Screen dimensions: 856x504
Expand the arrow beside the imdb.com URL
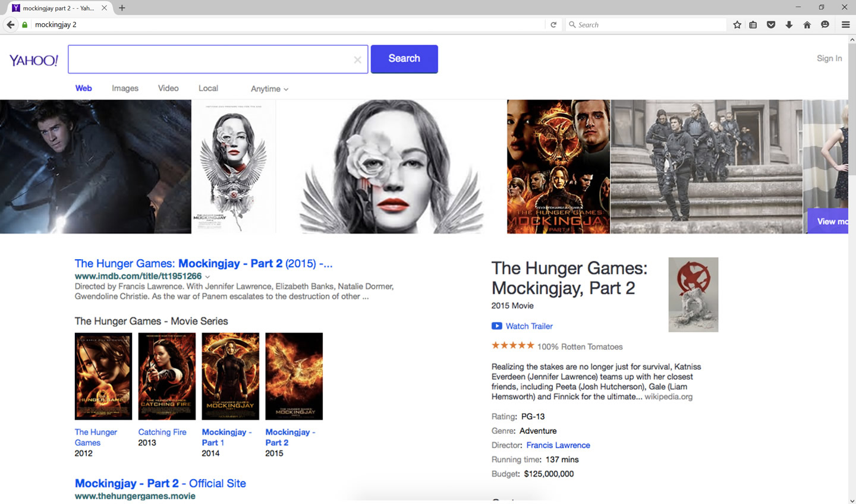click(207, 276)
